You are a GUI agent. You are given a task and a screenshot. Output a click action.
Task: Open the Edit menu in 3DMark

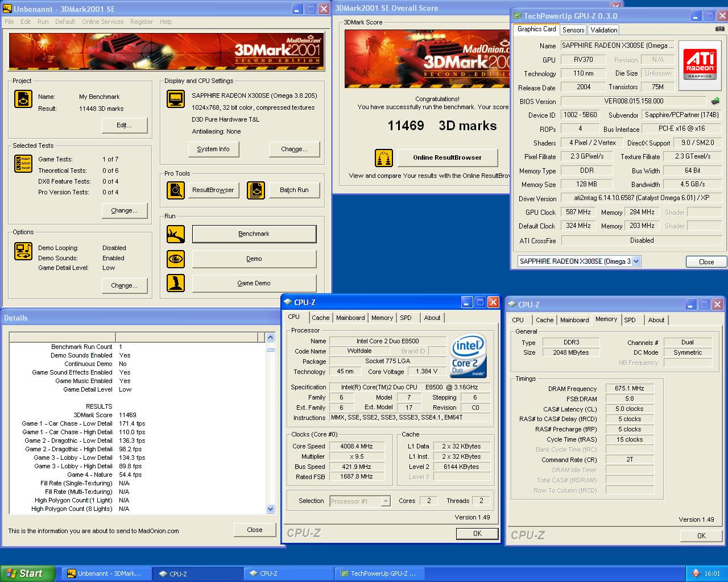click(x=26, y=22)
